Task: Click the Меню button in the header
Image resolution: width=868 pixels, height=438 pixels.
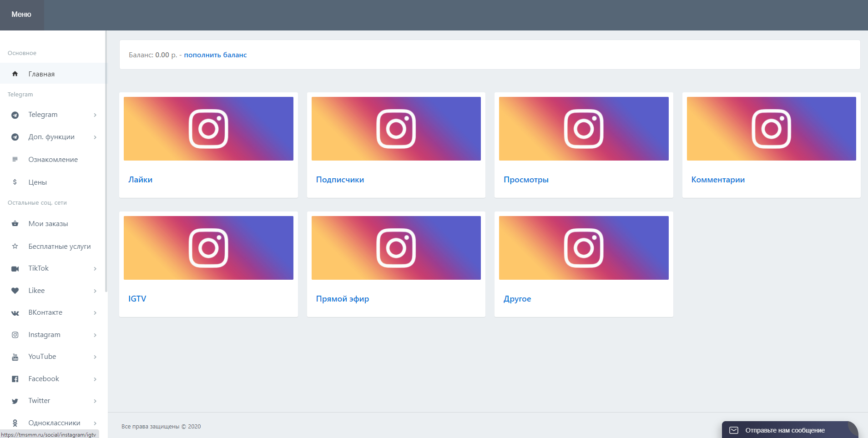Action: (21, 15)
